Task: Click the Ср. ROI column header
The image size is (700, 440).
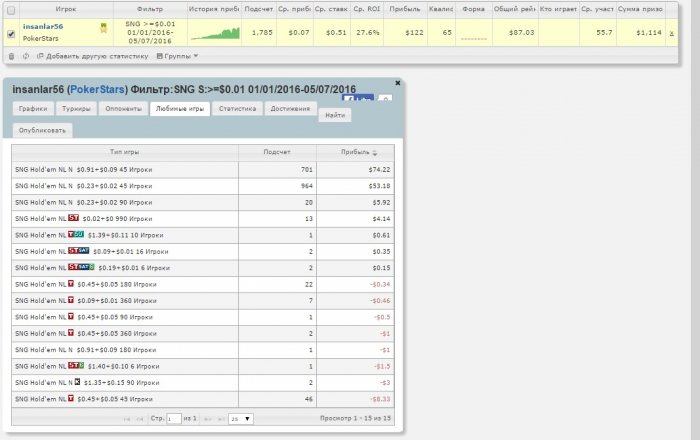Action: pyautogui.click(x=367, y=9)
